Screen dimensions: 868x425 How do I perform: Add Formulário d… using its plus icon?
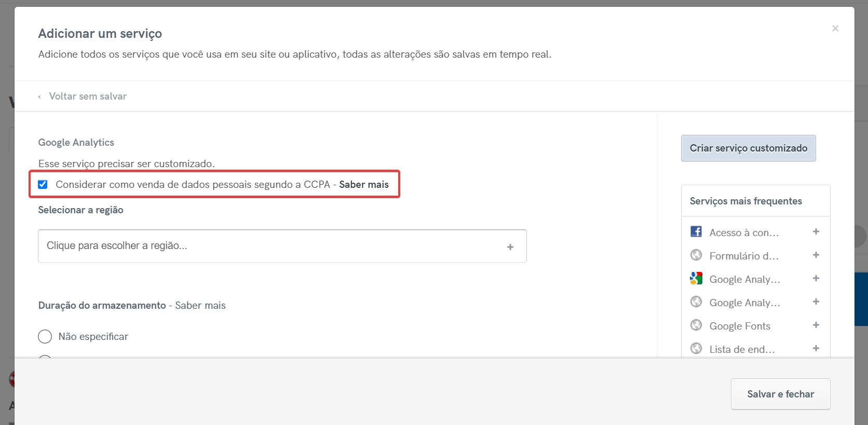(816, 255)
